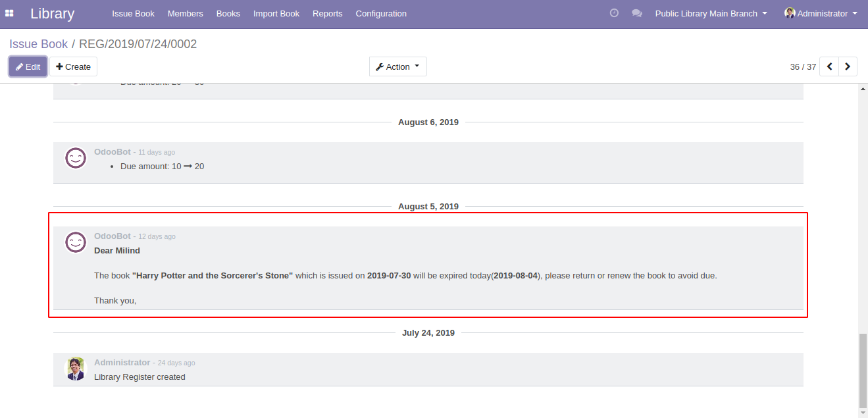Go to the next record arrow
The height and width of the screenshot is (418, 868).
[848, 66]
